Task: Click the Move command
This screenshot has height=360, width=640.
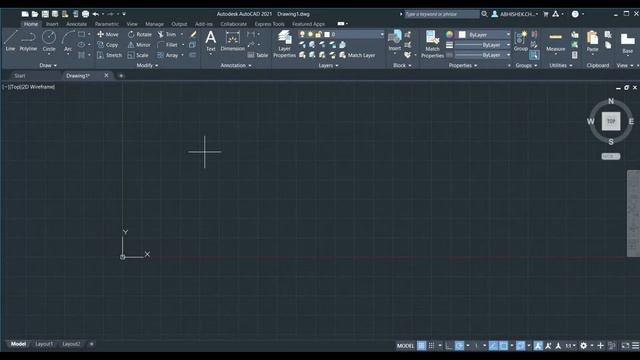Action: 108,34
